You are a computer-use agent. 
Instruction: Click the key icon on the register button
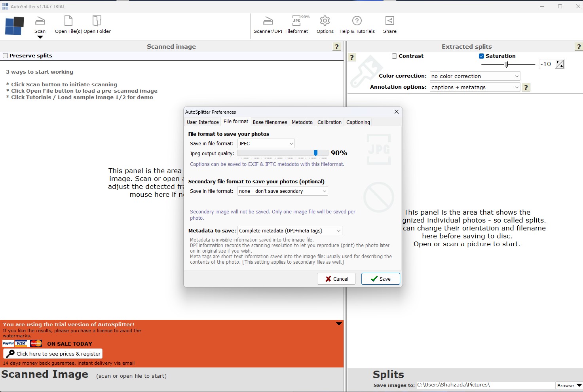click(10, 354)
